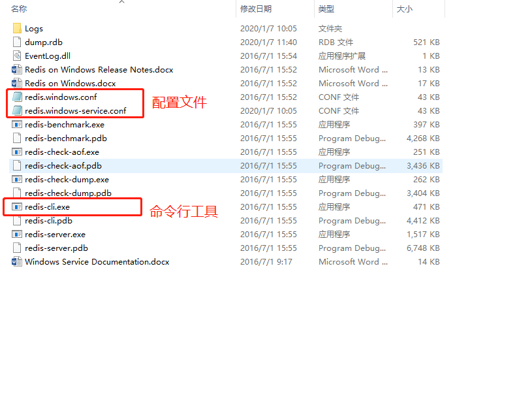Click the 6,748 KB size cell
532x394 pixels.
(x=424, y=248)
